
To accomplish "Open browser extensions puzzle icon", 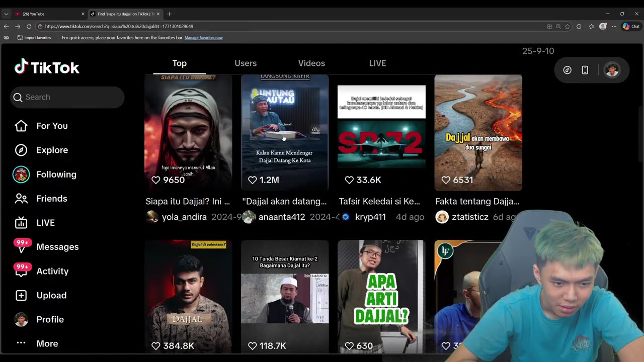I will [579, 26].
